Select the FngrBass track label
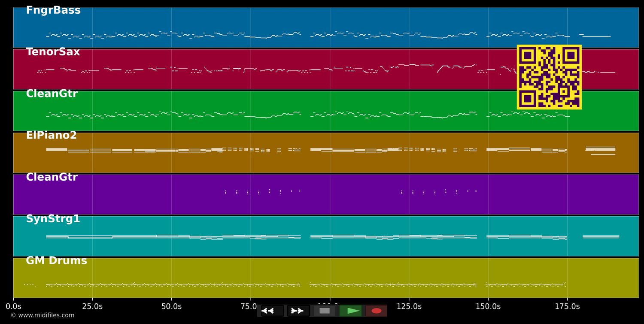Viewport: 644px width, 324px height. click(53, 11)
